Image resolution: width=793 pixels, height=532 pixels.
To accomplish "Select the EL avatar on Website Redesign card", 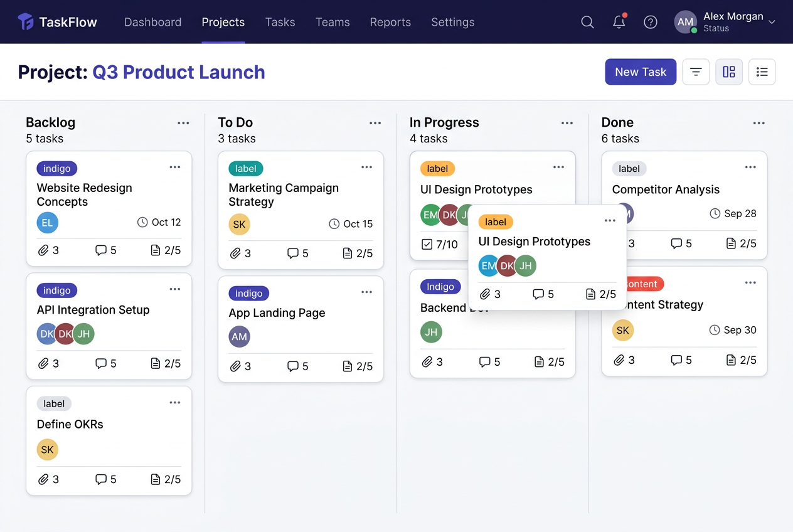I will [47, 223].
